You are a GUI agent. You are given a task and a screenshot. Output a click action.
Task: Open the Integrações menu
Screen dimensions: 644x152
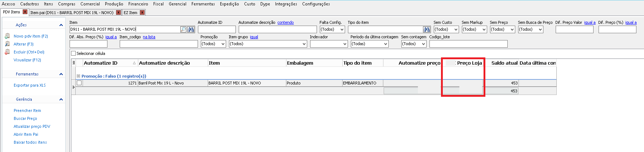point(286,4)
